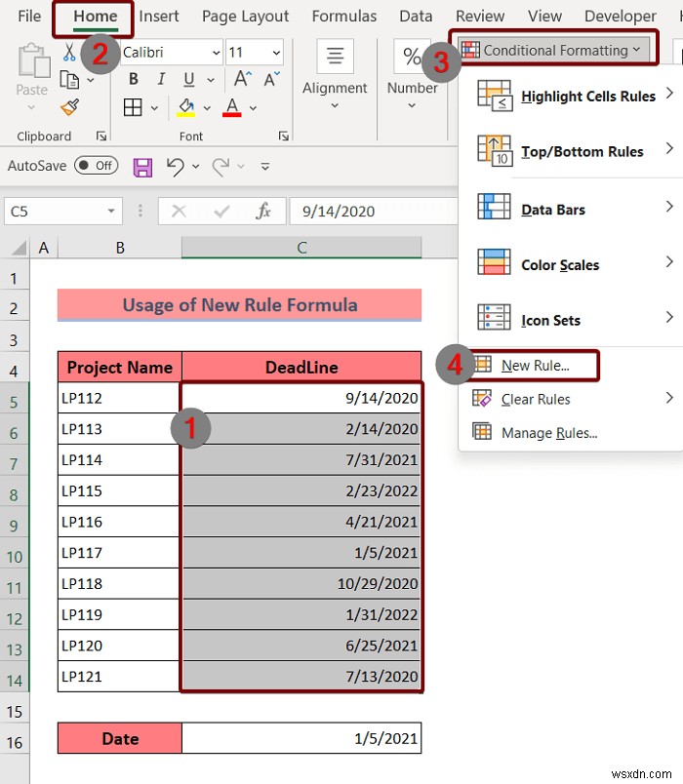The width and height of the screenshot is (683, 784).
Task: Open the Calibri font name dropdown
Action: click(217, 53)
